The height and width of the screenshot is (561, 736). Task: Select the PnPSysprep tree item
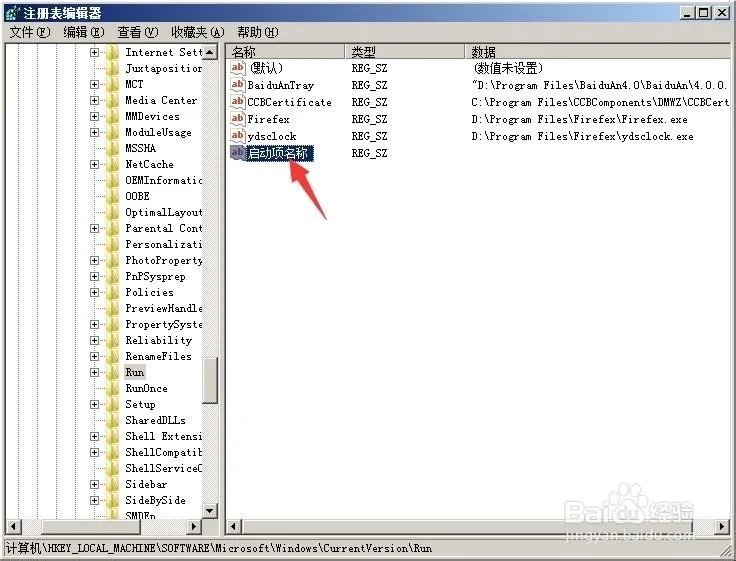pos(155,277)
